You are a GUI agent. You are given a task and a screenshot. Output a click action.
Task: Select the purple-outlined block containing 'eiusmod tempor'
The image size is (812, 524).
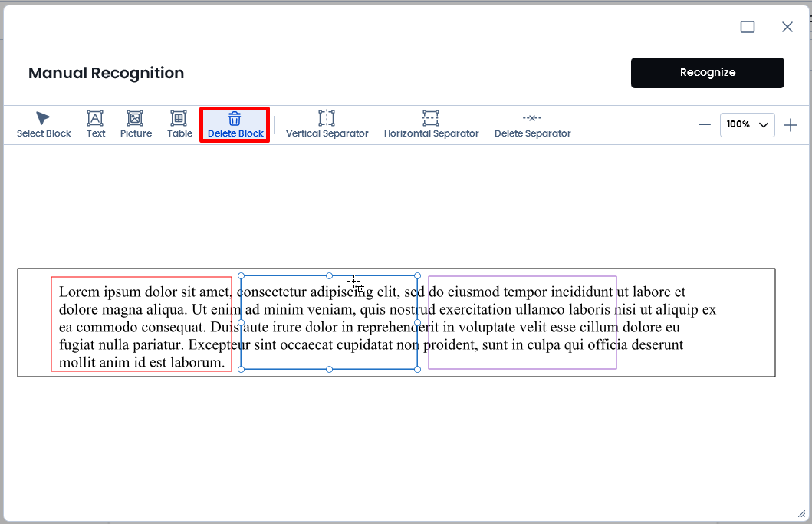click(522, 322)
